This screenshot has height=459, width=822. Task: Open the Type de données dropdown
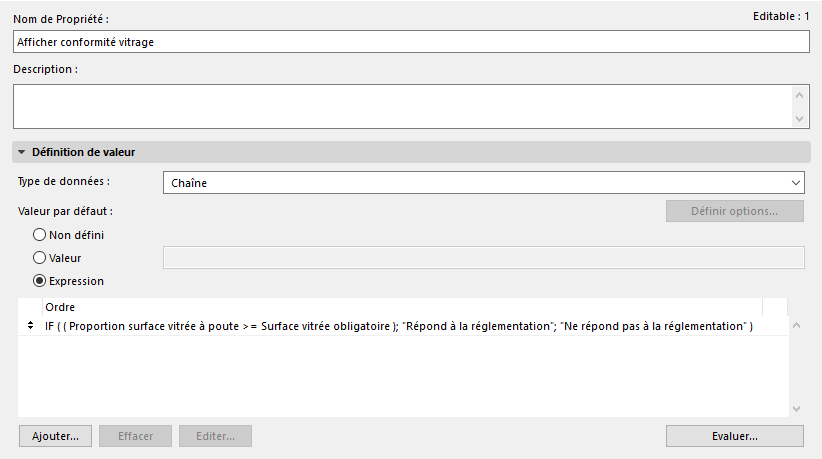(484, 183)
